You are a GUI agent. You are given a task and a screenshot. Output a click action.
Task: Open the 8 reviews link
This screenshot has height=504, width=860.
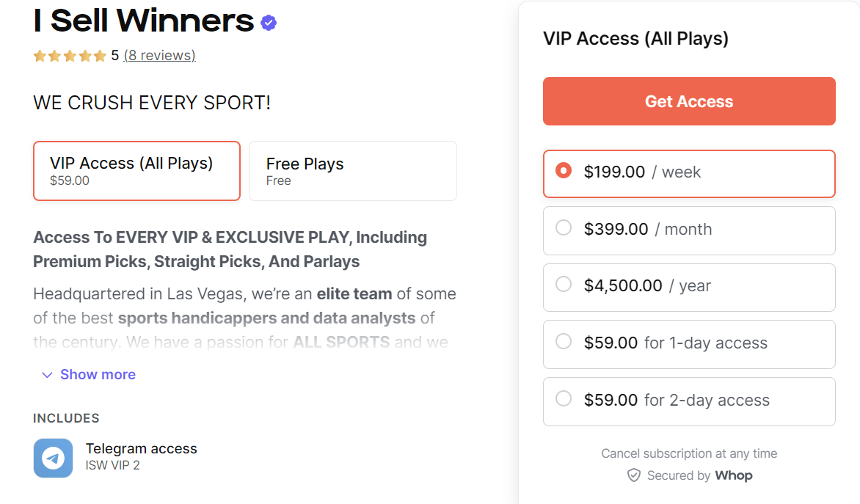coord(159,55)
